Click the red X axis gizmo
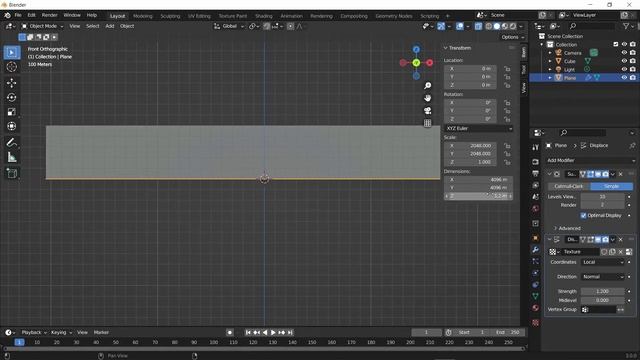 429,63
